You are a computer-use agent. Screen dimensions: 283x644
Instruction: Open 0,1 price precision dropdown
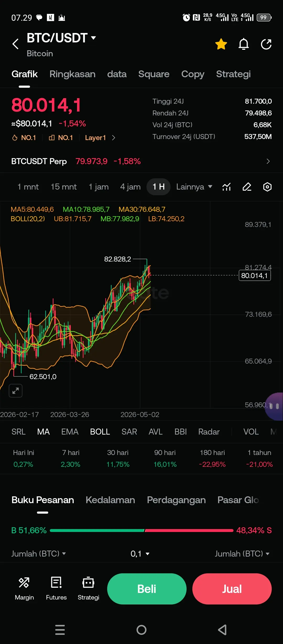click(x=140, y=554)
